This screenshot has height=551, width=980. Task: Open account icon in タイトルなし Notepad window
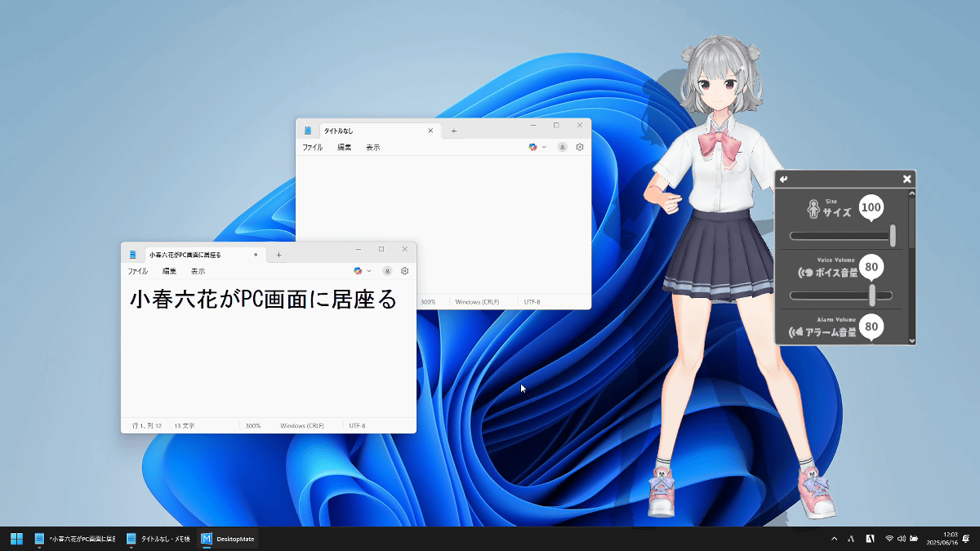pyautogui.click(x=562, y=147)
